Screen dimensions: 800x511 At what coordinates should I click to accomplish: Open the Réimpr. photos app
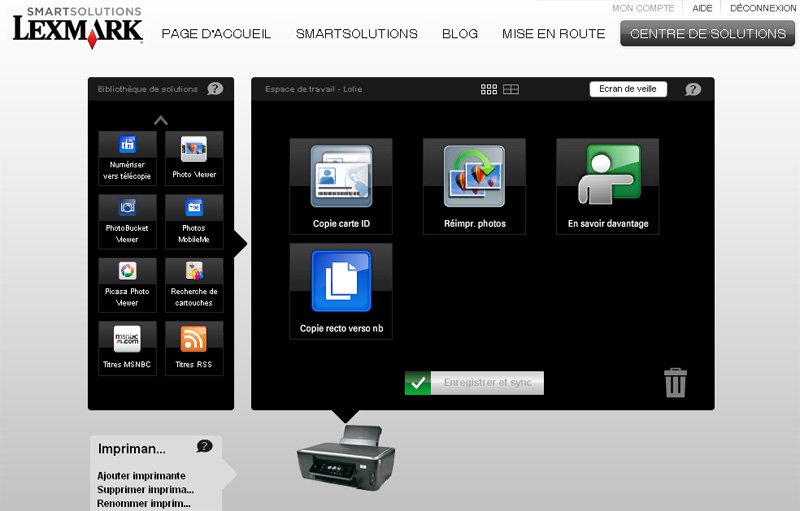click(474, 186)
